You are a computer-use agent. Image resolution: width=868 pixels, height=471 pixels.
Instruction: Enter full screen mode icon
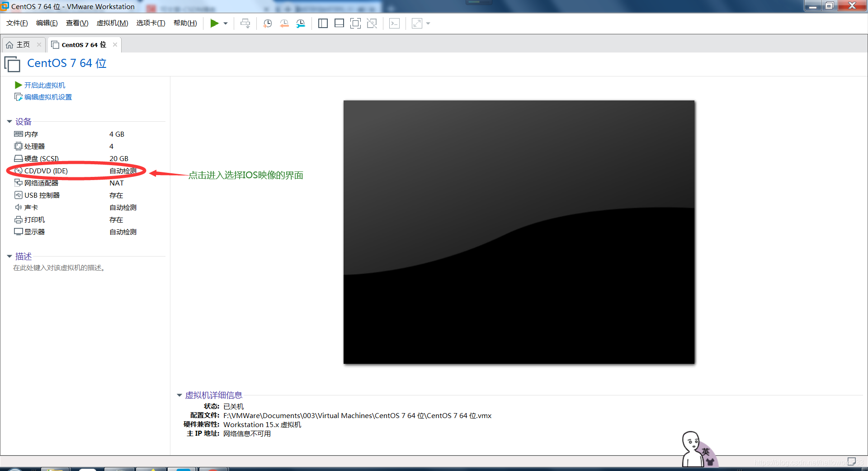point(356,24)
